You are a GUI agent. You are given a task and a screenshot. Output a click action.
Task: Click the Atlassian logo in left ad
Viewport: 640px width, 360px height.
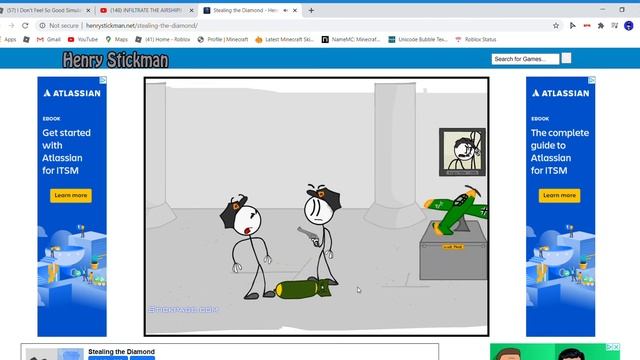pos(72,93)
